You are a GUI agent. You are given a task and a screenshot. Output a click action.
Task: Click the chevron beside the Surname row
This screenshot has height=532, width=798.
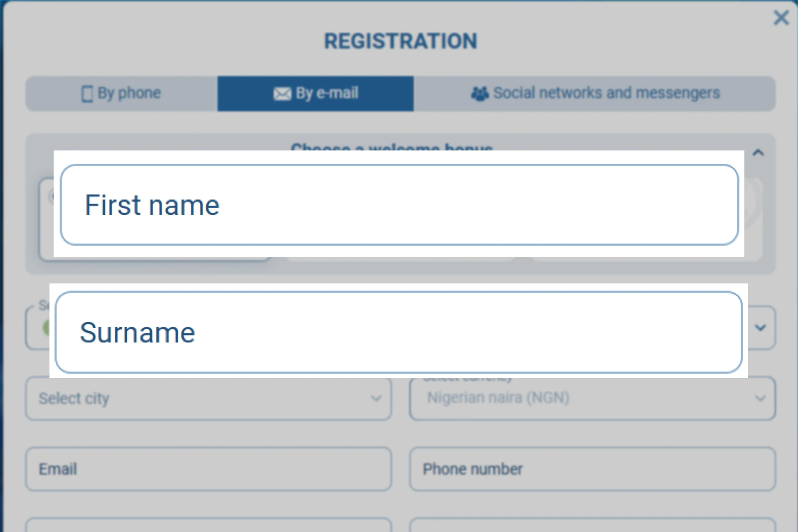tap(762, 328)
